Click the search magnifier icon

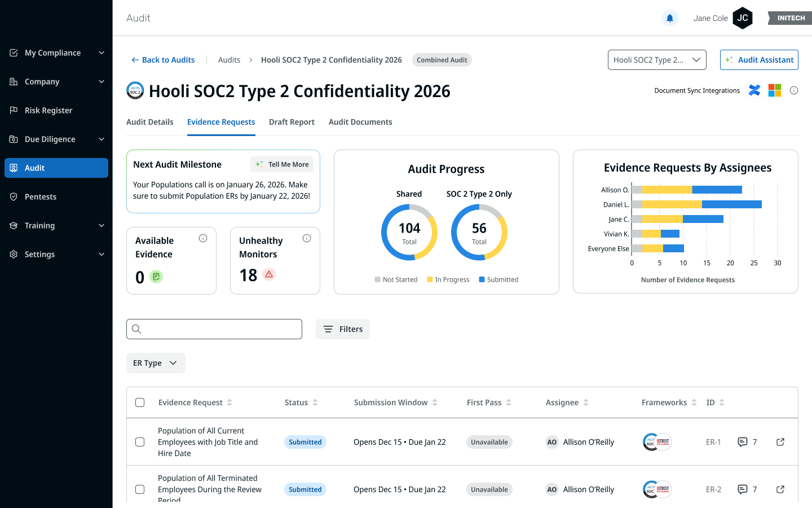pyautogui.click(x=136, y=329)
